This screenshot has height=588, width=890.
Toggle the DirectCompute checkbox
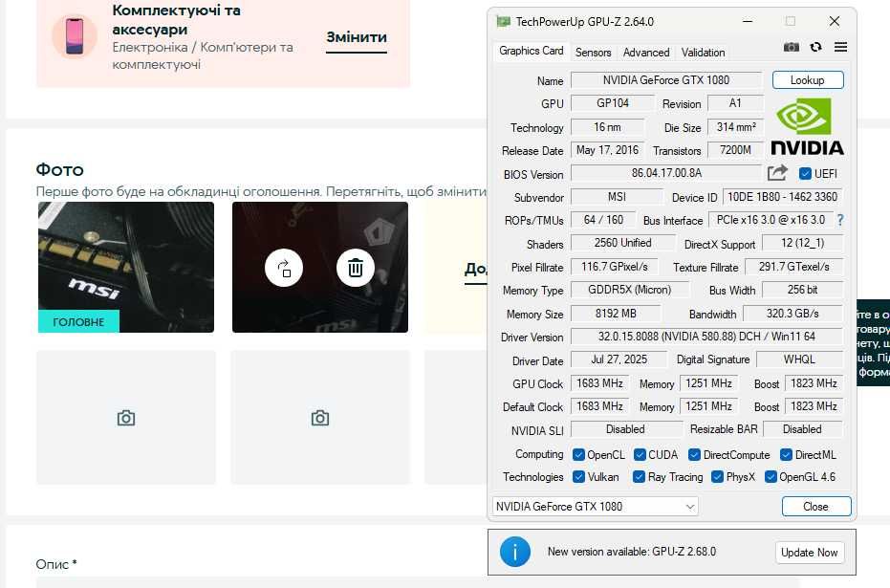694,454
